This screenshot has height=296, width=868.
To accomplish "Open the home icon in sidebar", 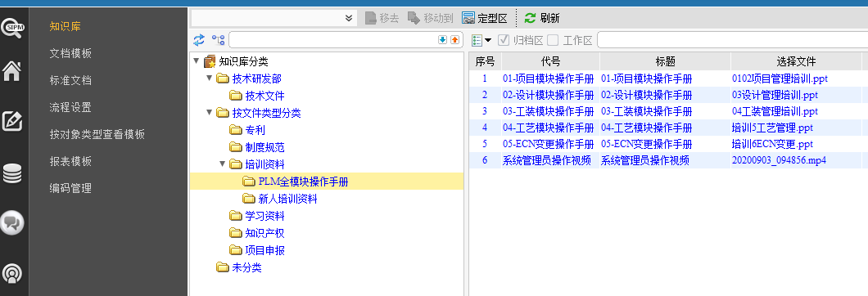I will [12, 71].
